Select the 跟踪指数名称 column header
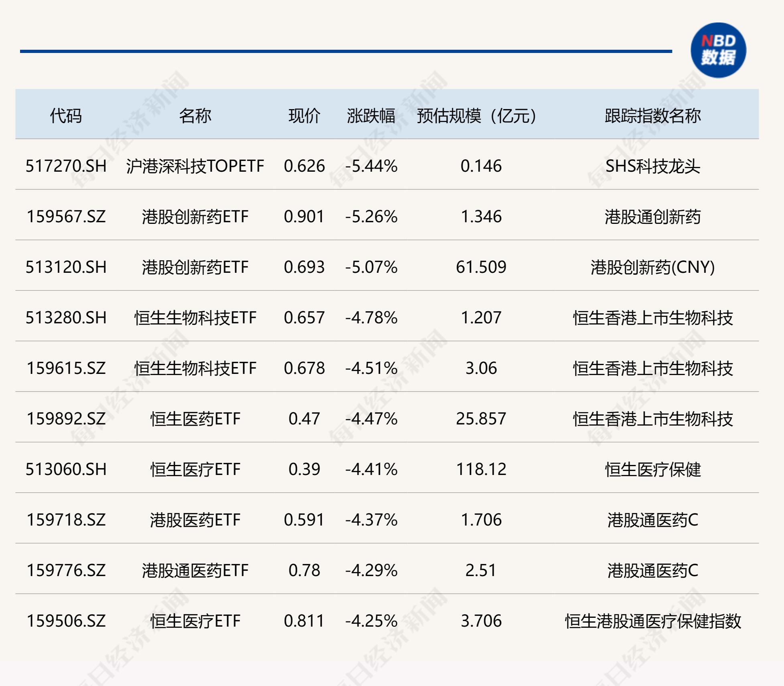This screenshot has width=784, height=686. 653,116
